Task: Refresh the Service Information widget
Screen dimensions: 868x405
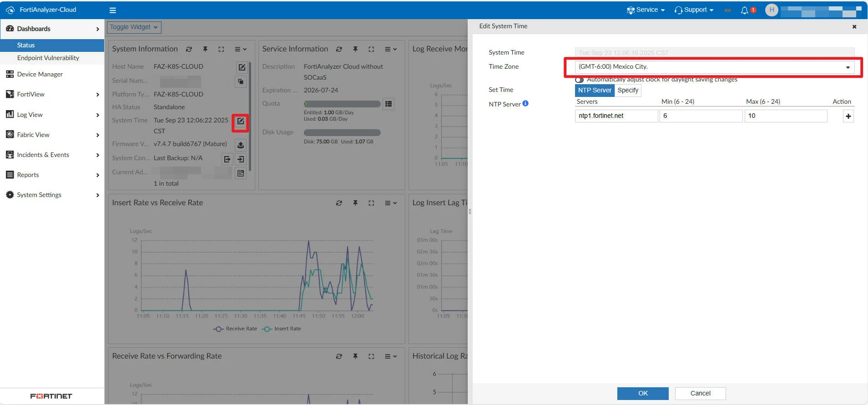Action: (x=339, y=49)
